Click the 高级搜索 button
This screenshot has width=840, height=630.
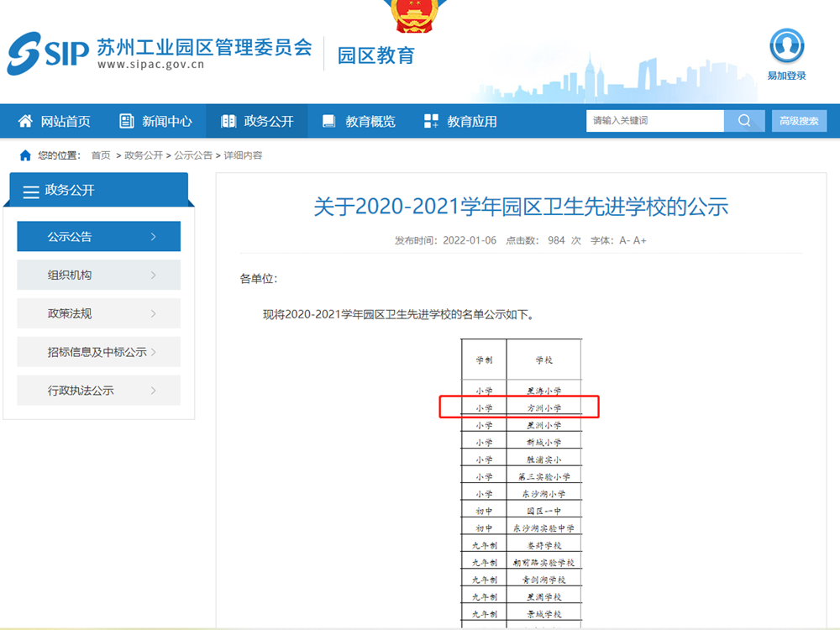pyautogui.click(x=799, y=121)
